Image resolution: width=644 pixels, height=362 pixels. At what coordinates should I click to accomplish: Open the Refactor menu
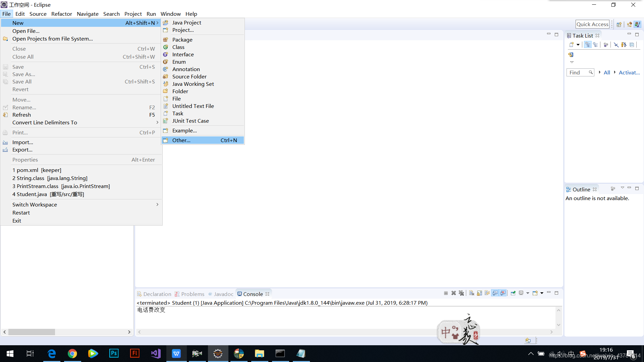point(62,14)
